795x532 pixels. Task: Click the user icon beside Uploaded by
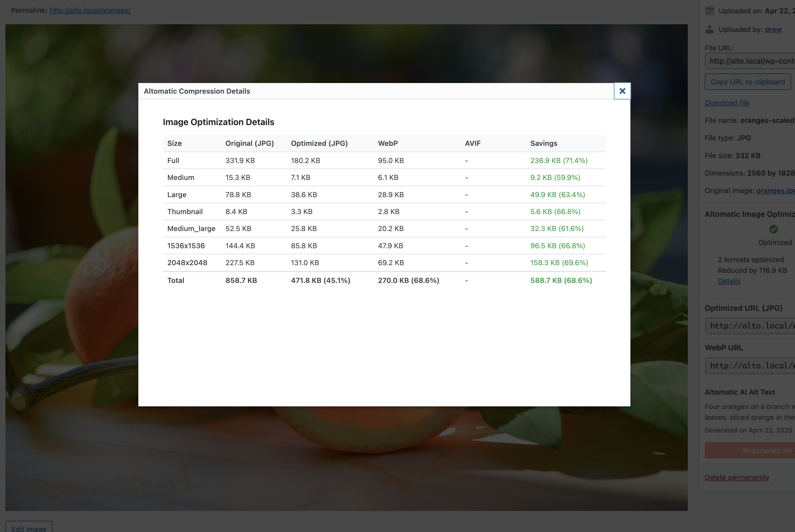pos(709,29)
